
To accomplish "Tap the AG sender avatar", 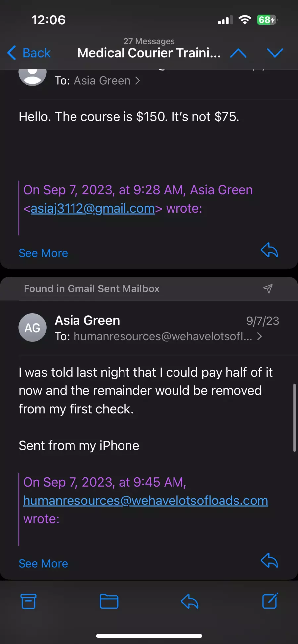I will [32, 328].
